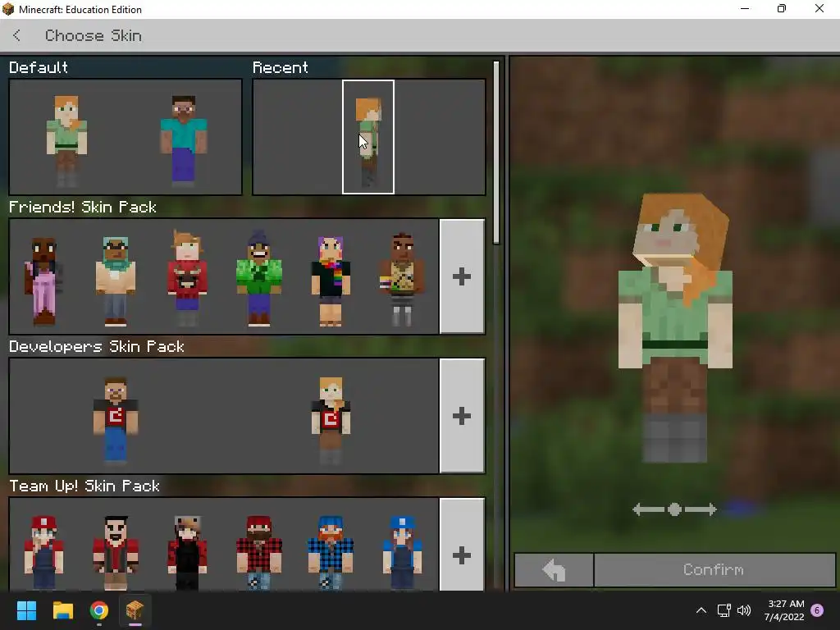Screen dimensions: 840x630
Task: Choose Friends pack skin in red sweater
Action: click(x=187, y=277)
